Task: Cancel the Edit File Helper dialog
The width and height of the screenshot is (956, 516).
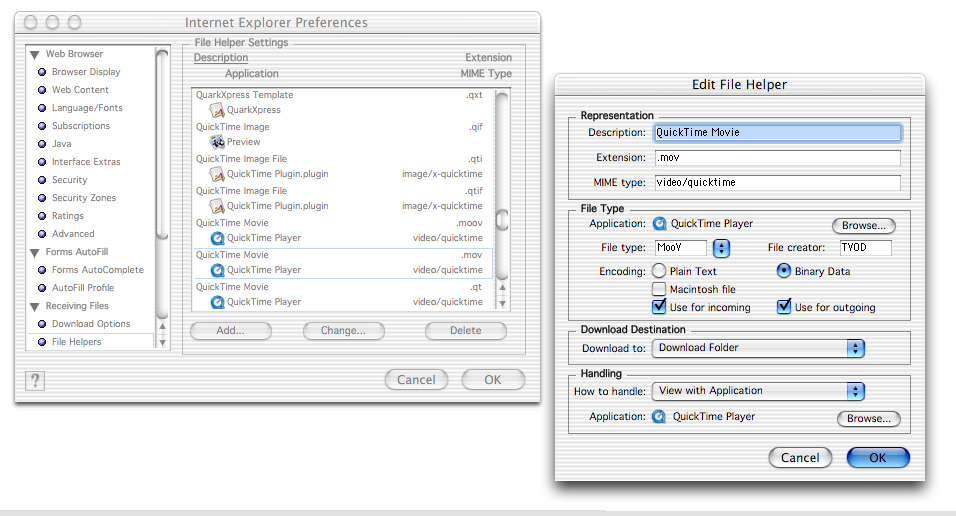Action: [x=800, y=457]
